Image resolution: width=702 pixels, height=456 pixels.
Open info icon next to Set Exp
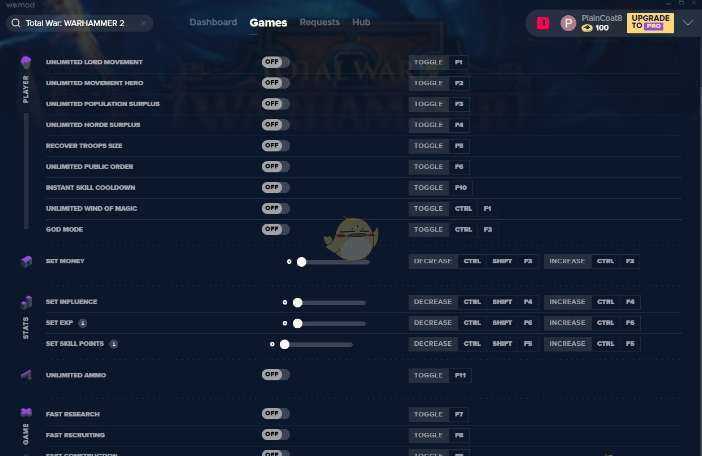(82, 323)
